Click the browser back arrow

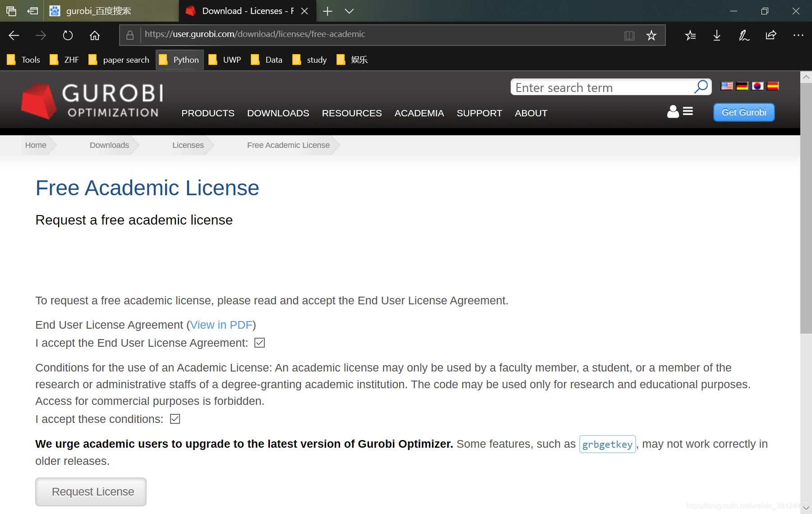pos(14,35)
